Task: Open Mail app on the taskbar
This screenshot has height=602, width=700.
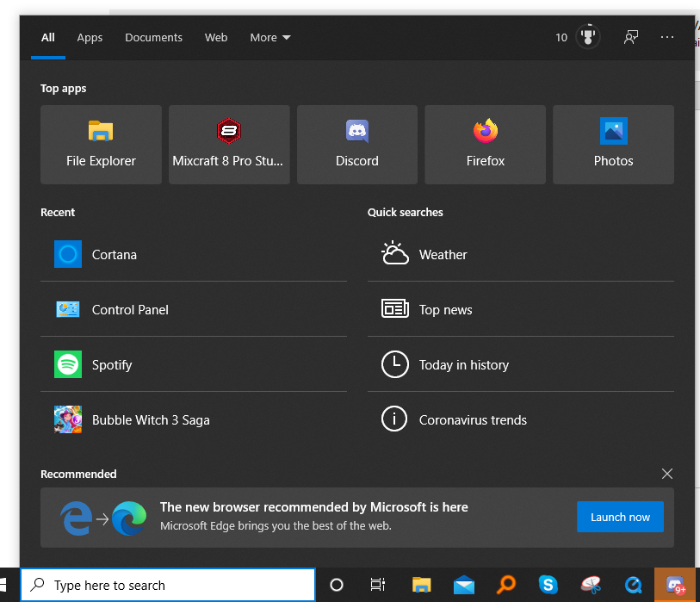Action: (x=464, y=585)
